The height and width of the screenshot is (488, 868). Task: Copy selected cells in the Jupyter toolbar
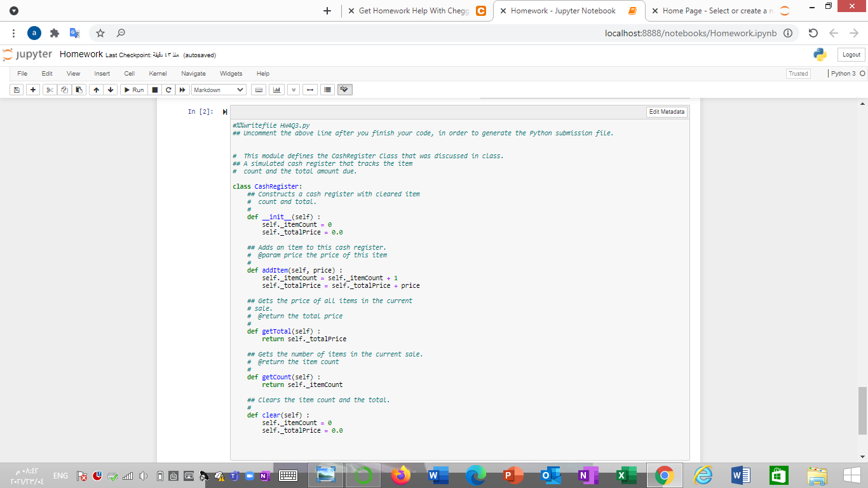coord(64,90)
